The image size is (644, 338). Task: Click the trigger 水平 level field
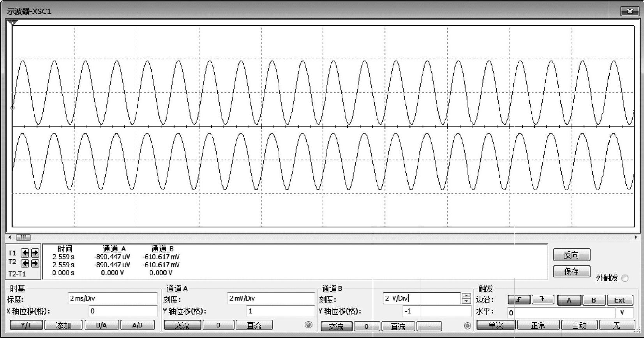coord(561,313)
